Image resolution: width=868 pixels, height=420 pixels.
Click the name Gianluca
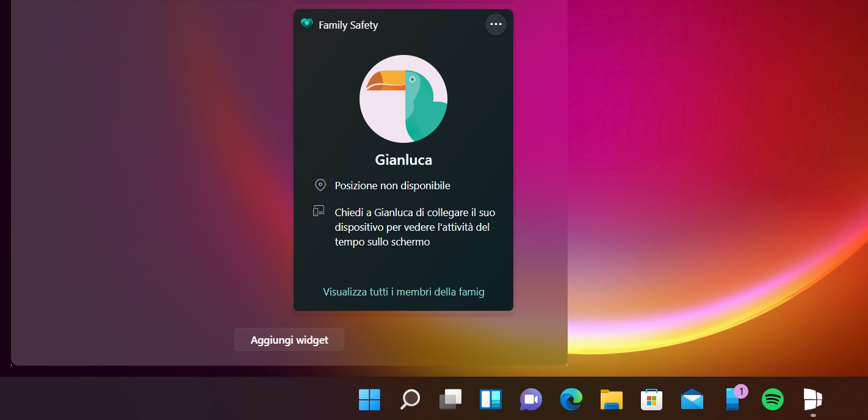[x=403, y=160]
